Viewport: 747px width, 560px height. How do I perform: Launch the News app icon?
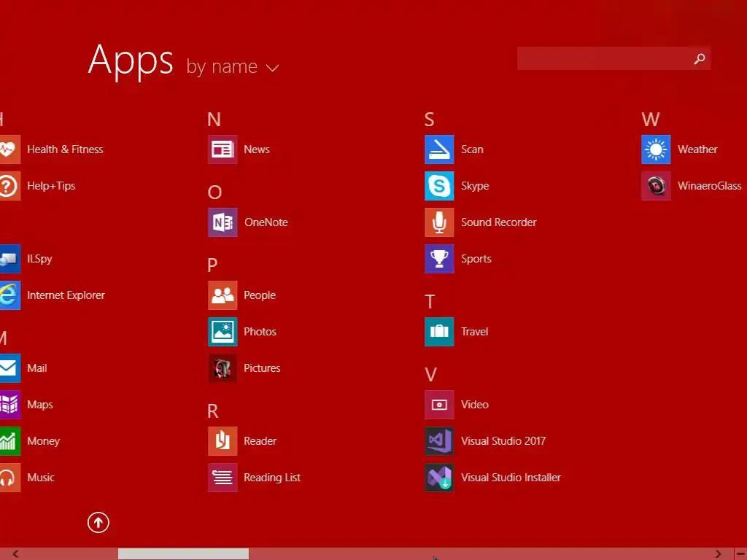(222, 149)
